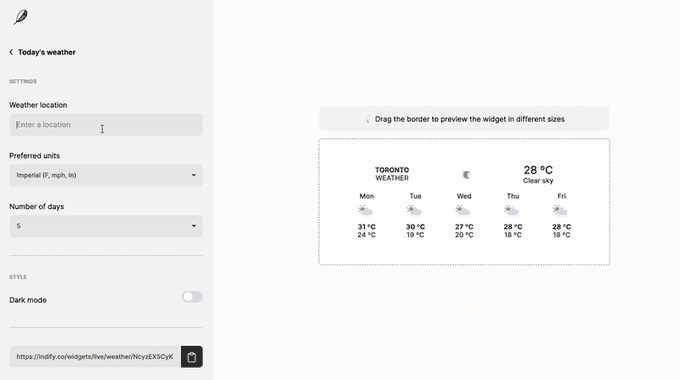Click Friday's partly cloudy forecast icon
This screenshot has height=380, width=680.
click(561, 211)
